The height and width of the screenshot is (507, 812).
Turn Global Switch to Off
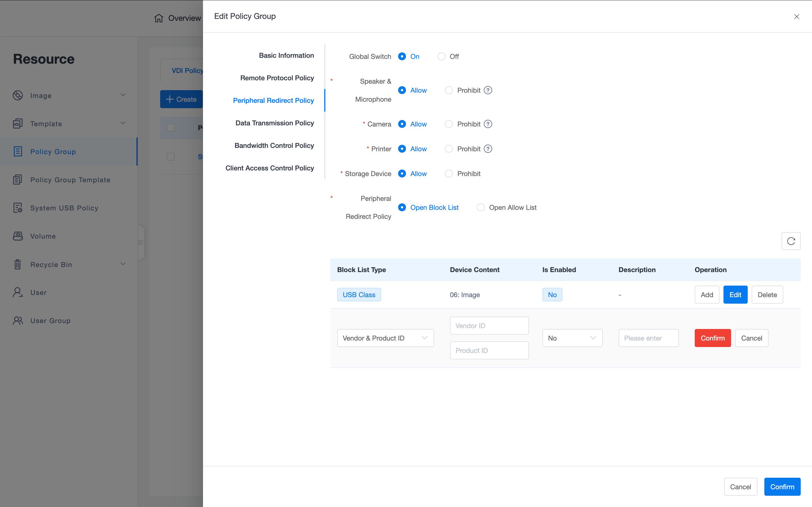(441, 56)
